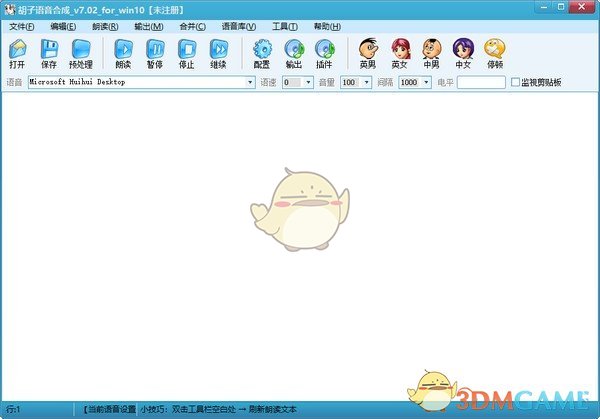
Task: Enable the 监视剪贴板 checkbox
Action: coord(515,82)
